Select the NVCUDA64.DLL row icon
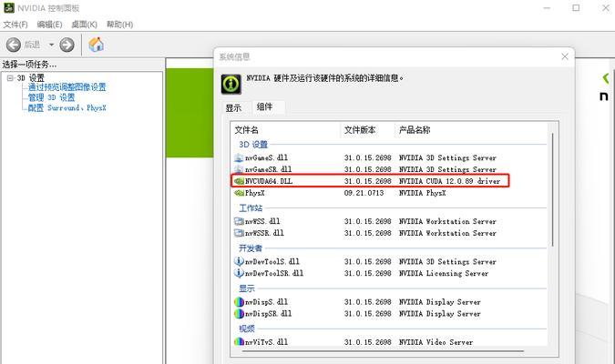Screen dimensions: 615x364 click(239, 181)
